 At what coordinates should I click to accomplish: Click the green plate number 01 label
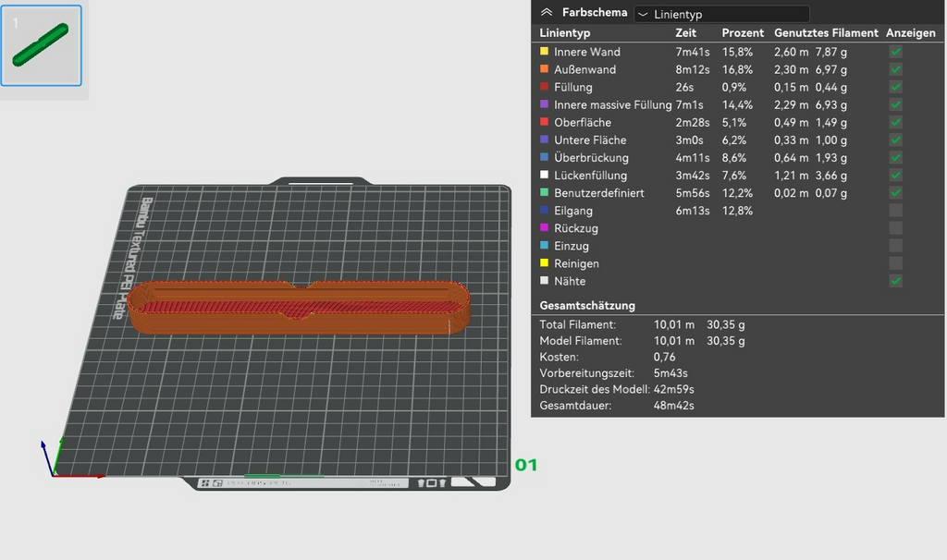point(526,465)
